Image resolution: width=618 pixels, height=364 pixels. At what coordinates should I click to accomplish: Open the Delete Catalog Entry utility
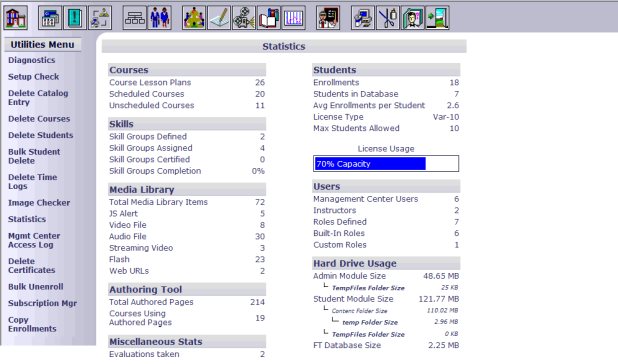(38, 98)
